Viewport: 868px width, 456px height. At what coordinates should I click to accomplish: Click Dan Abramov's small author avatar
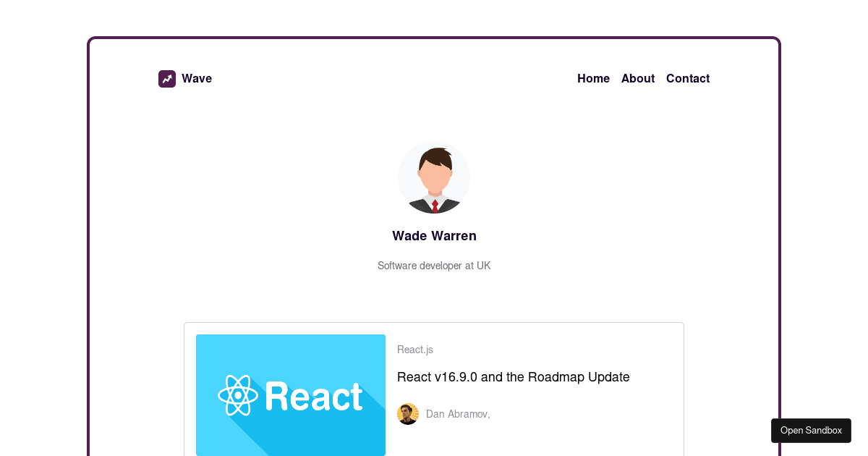(408, 414)
